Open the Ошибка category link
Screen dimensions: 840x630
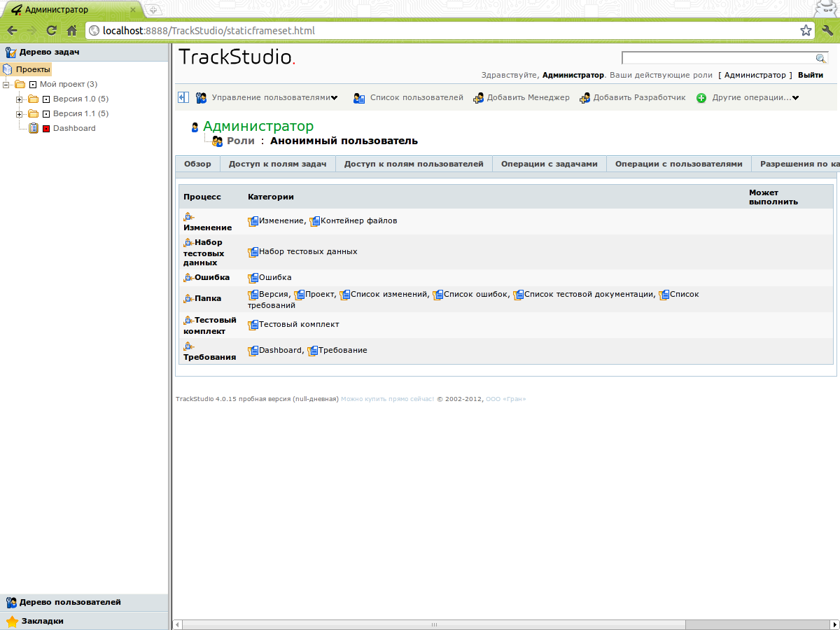(x=275, y=277)
